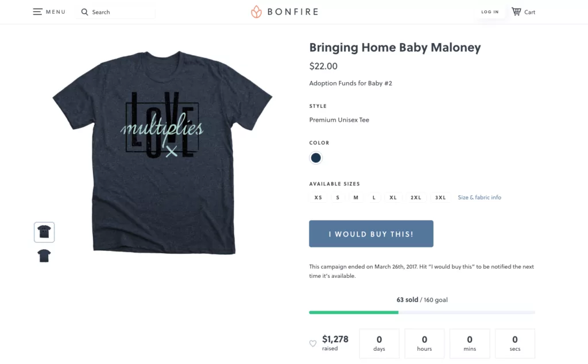Select the back shirt thumbnail
Viewport: 588px width, 364px height.
[44, 255]
